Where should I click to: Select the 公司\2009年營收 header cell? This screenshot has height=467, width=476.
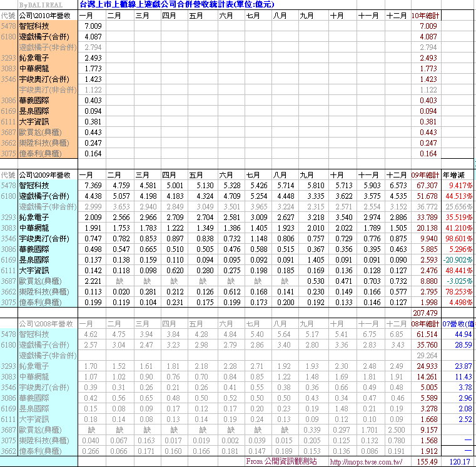tap(44, 175)
